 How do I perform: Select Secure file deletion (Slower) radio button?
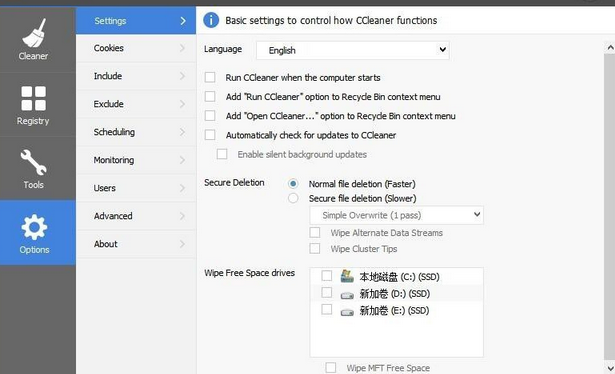(x=293, y=198)
